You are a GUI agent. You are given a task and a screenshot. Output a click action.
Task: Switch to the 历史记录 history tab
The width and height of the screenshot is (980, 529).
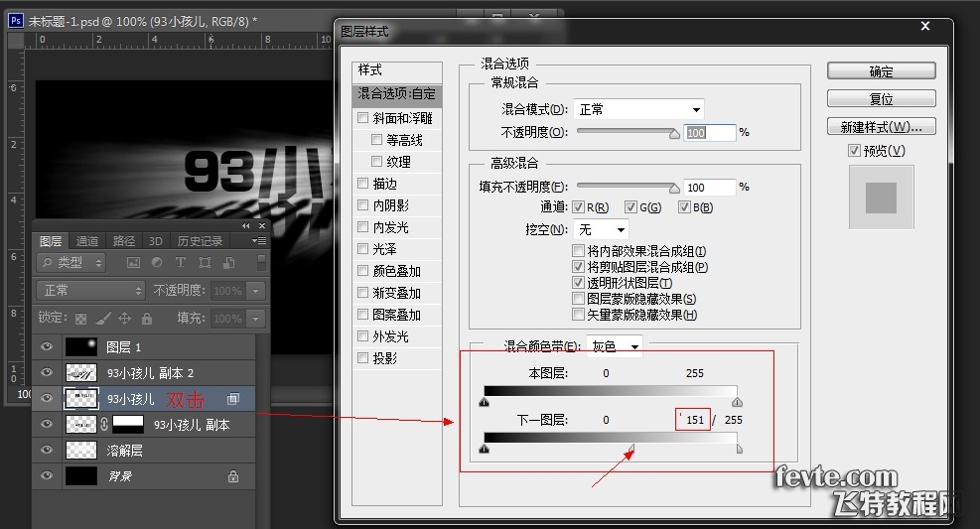tap(200, 241)
